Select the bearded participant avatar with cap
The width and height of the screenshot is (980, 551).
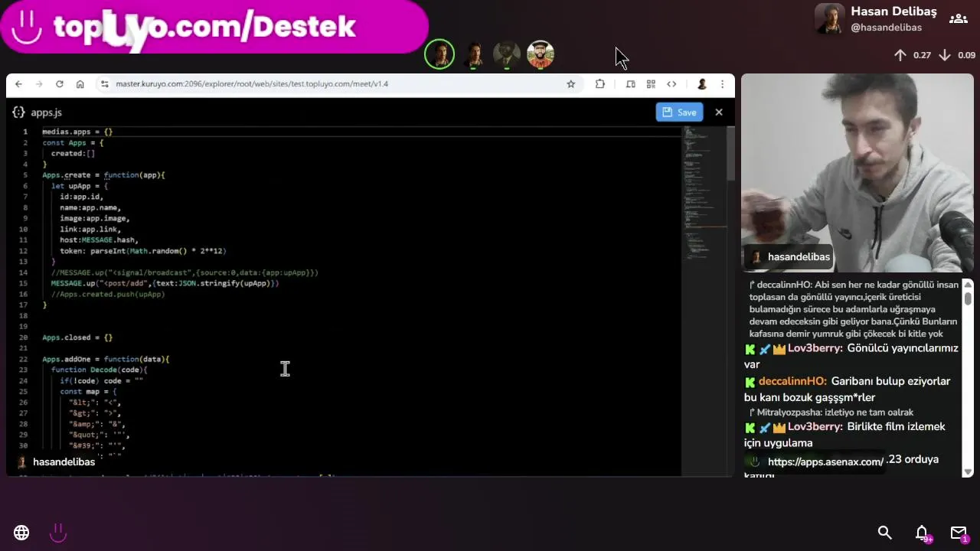click(541, 54)
